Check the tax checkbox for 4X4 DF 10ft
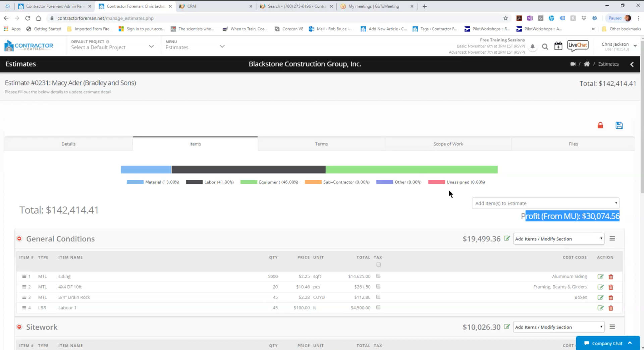This screenshot has width=644, height=350. [x=378, y=287]
